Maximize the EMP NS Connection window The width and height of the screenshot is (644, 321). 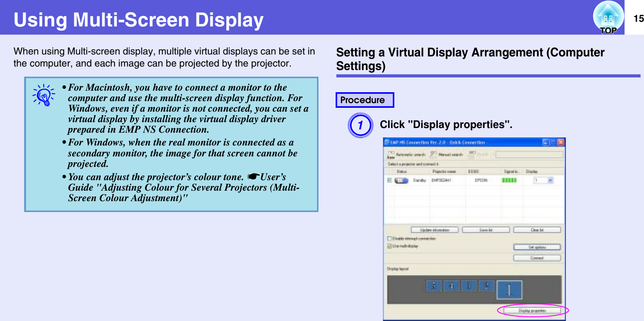click(553, 142)
